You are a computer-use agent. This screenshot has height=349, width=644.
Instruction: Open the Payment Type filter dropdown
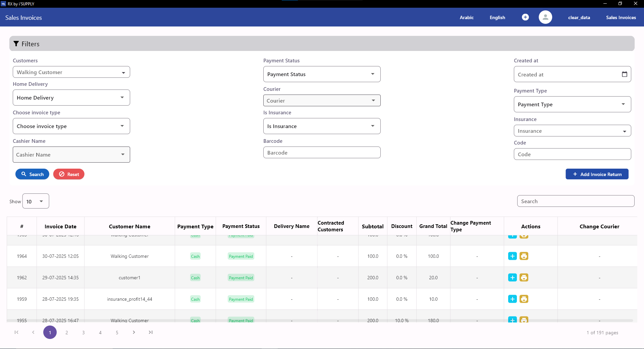pos(573,104)
